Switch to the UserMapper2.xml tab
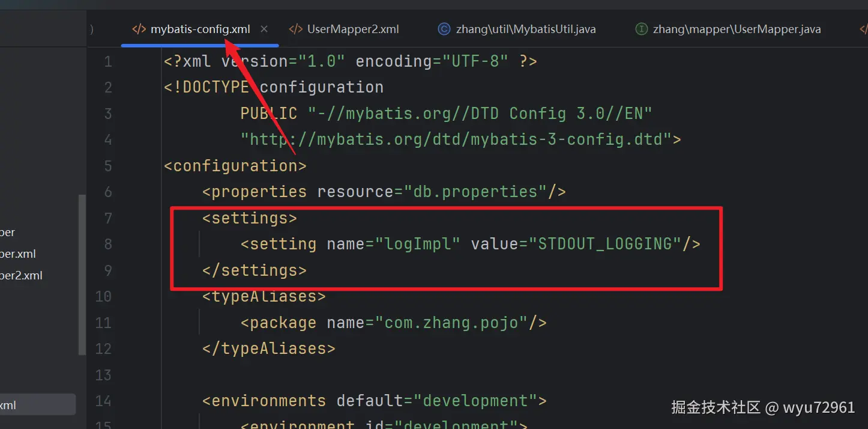 (x=353, y=29)
